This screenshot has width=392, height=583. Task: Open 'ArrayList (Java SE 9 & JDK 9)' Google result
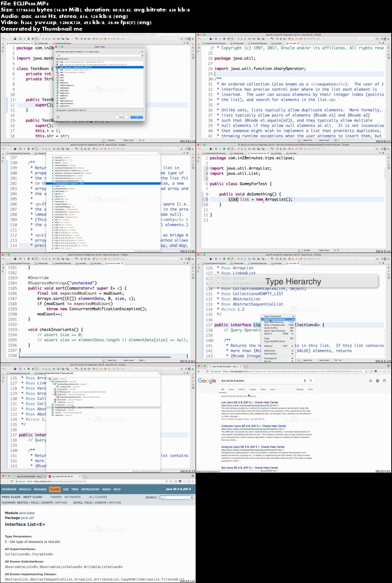253,447
